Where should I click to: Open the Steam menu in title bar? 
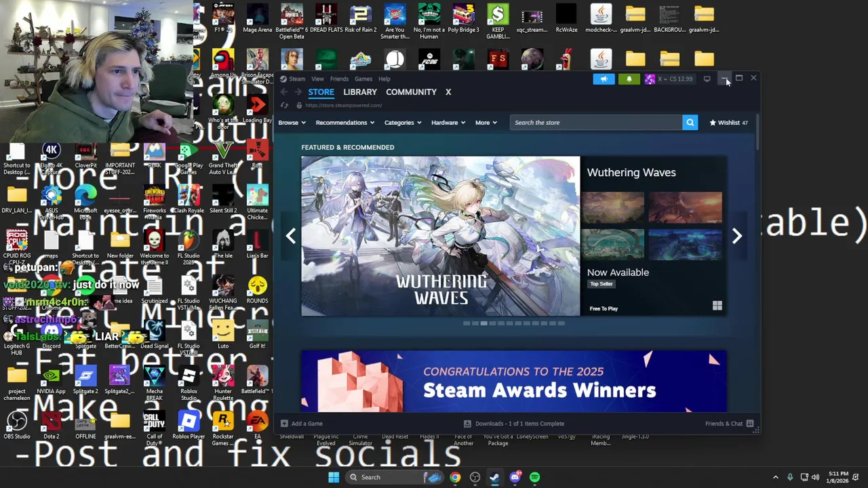[297, 79]
